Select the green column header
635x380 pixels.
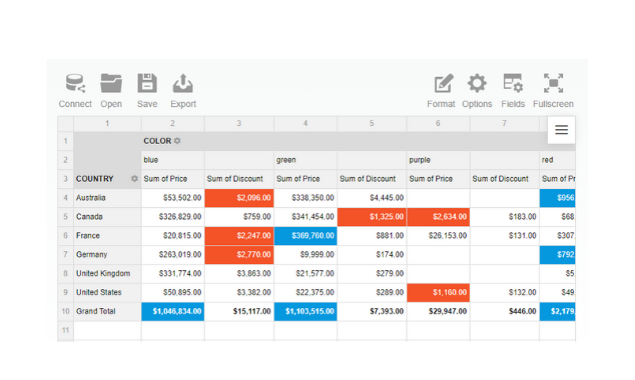pos(305,160)
